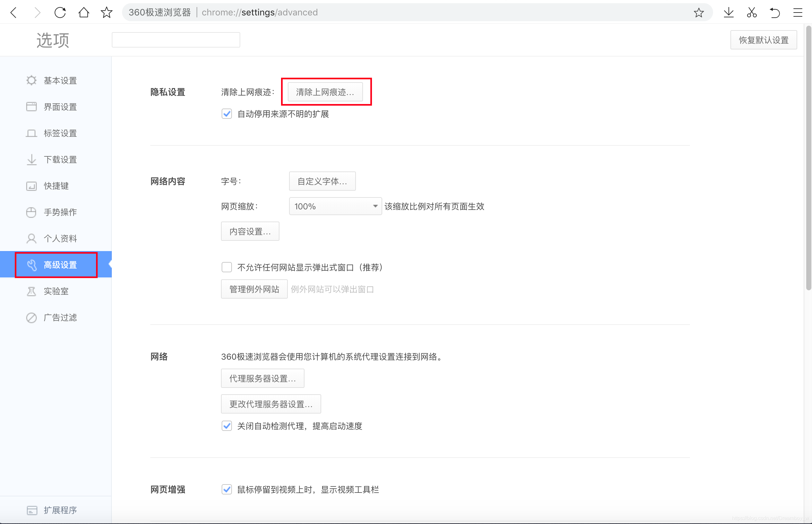The height and width of the screenshot is (524, 812).
Task: Open the downloads arrow icon in toolbar
Action: [728, 13]
